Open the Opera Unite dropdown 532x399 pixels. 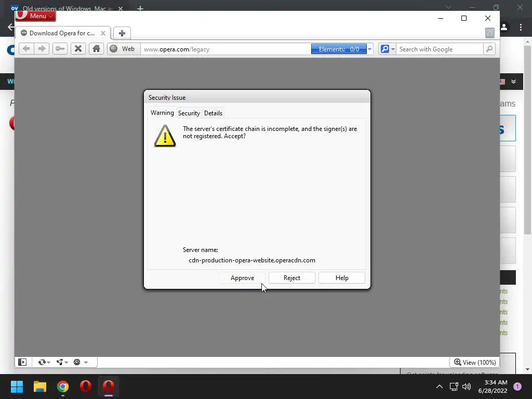pos(62,362)
